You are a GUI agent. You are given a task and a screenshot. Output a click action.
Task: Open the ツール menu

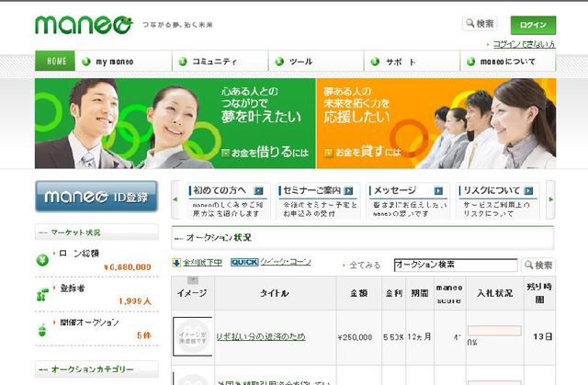pyautogui.click(x=316, y=62)
